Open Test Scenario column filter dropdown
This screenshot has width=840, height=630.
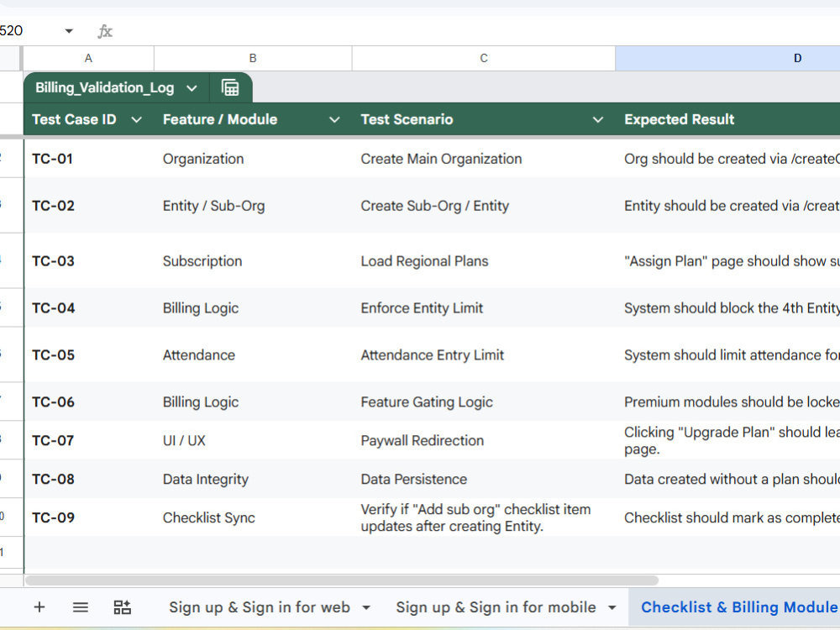click(598, 119)
